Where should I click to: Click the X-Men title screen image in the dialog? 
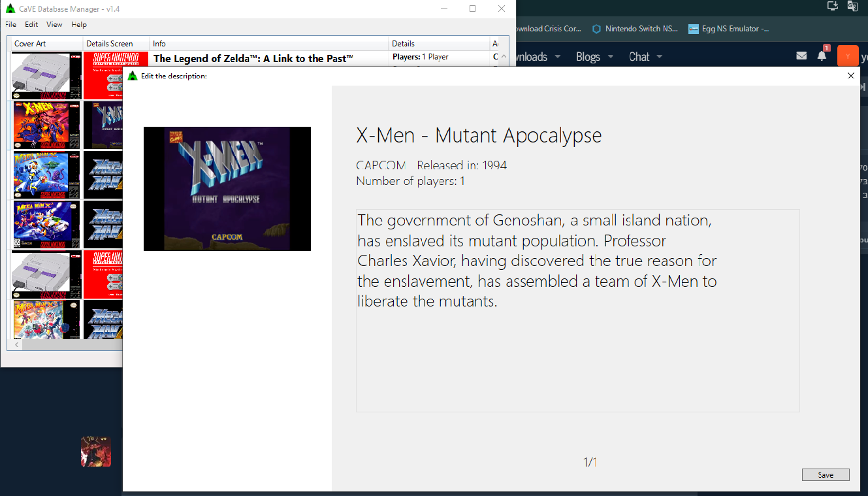[227, 189]
